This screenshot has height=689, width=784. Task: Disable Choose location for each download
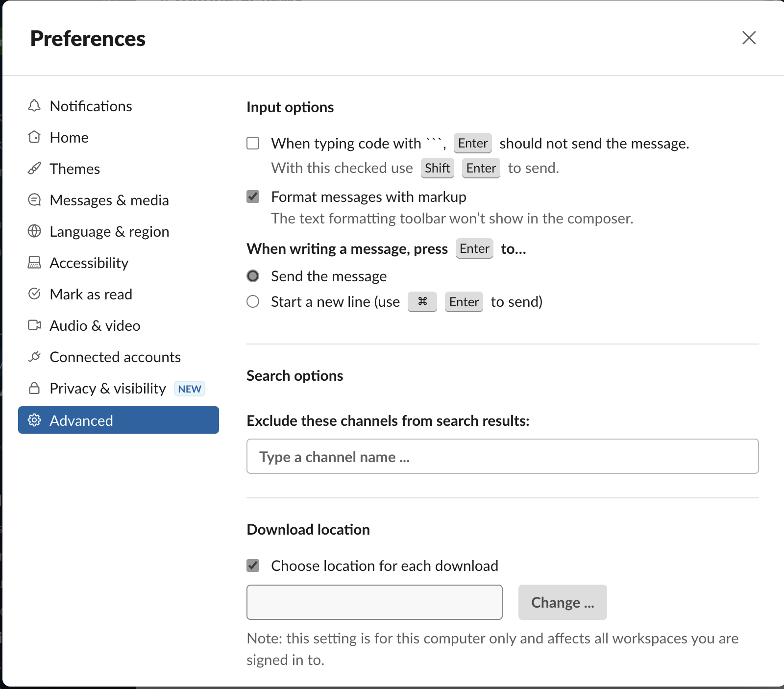coord(252,566)
